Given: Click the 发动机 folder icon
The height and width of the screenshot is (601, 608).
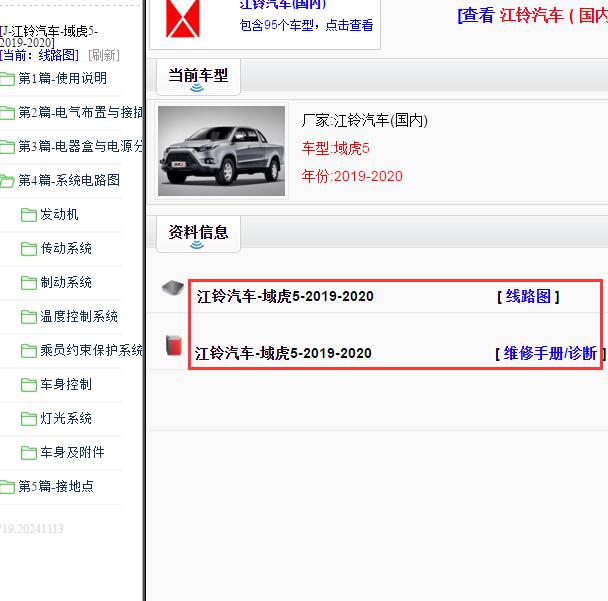Looking at the screenshot, I should click(29, 215).
